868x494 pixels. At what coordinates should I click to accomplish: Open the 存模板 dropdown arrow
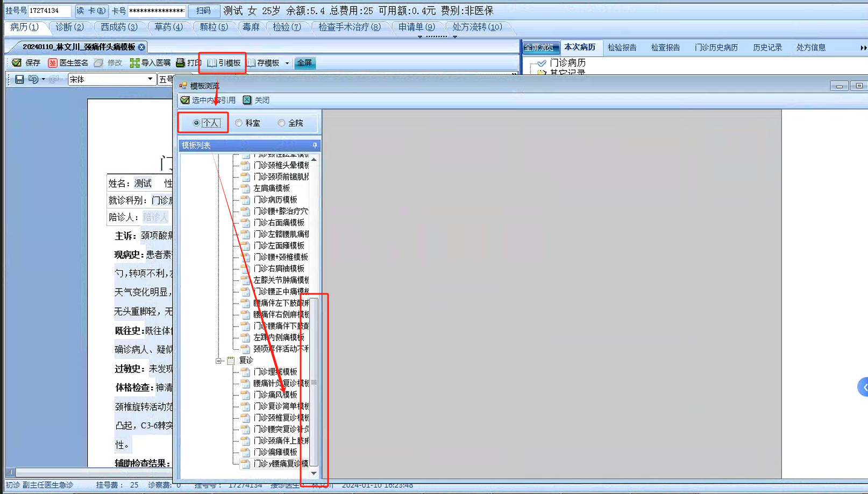[x=287, y=63]
